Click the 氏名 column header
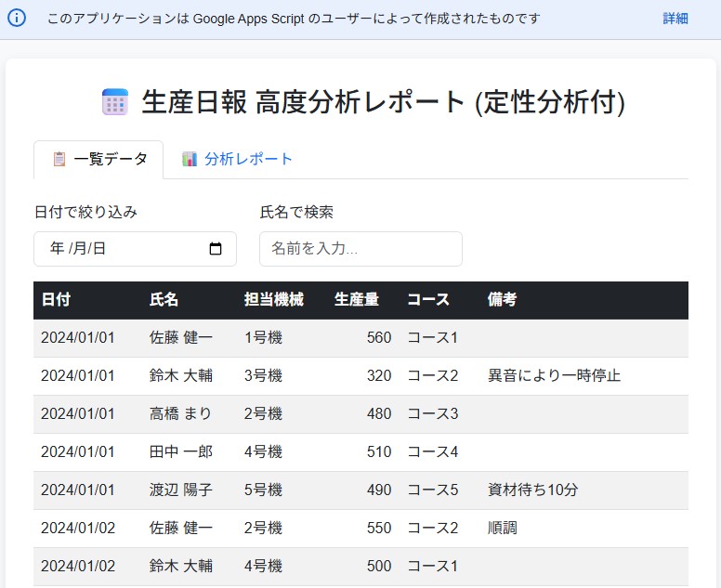Screen dimensions: 721x588 tap(164, 300)
